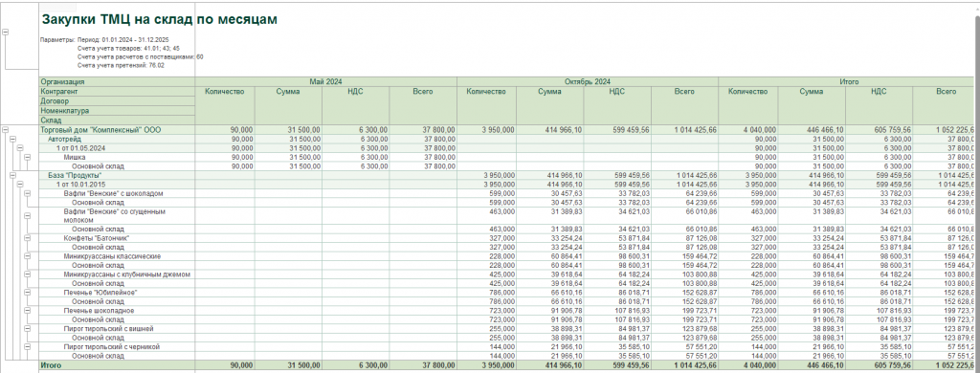Screen dimensions: 980x373
Task: Collapse the Миникруассаны классические row
Action: (26, 256)
